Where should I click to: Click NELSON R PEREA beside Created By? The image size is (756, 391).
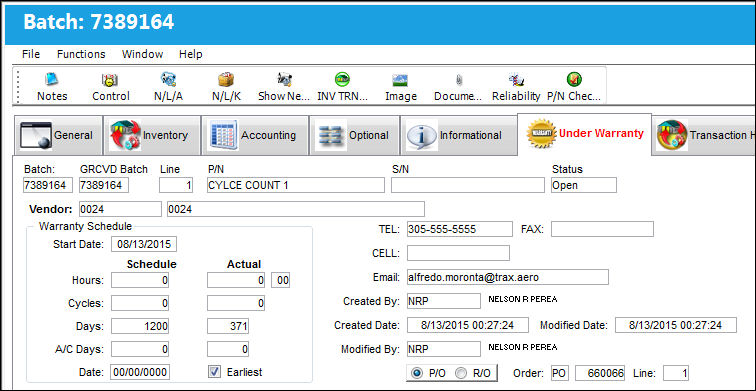pyautogui.click(x=523, y=299)
